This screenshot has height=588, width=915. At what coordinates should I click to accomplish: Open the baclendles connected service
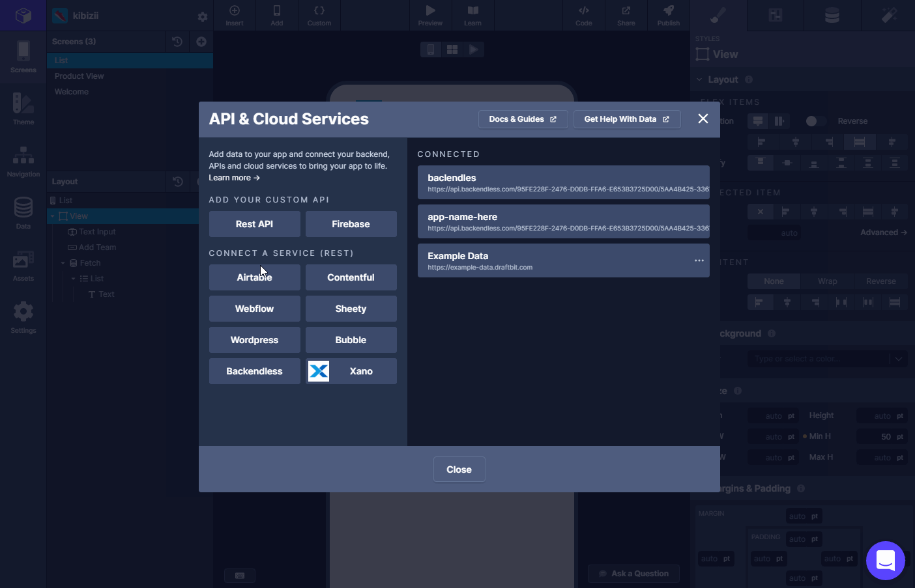pos(563,182)
